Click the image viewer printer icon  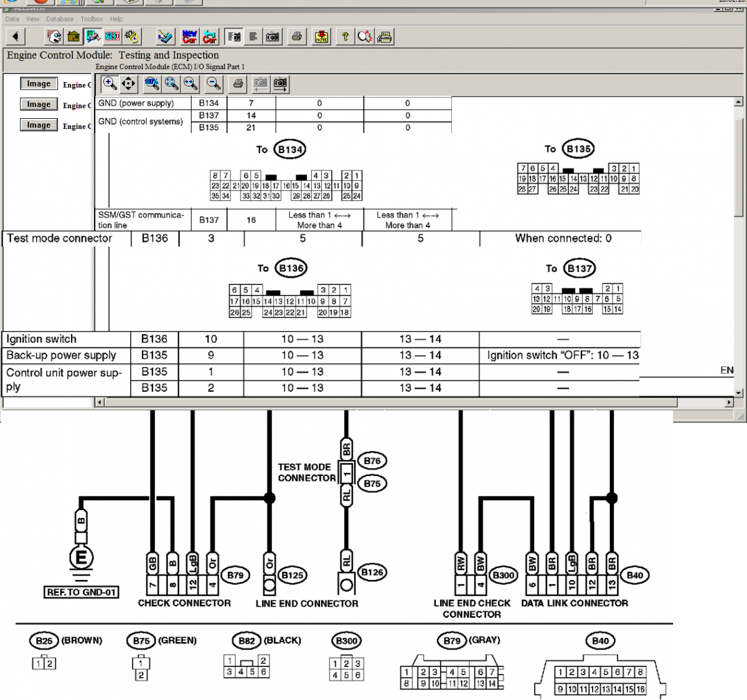click(x=238, y=83)
